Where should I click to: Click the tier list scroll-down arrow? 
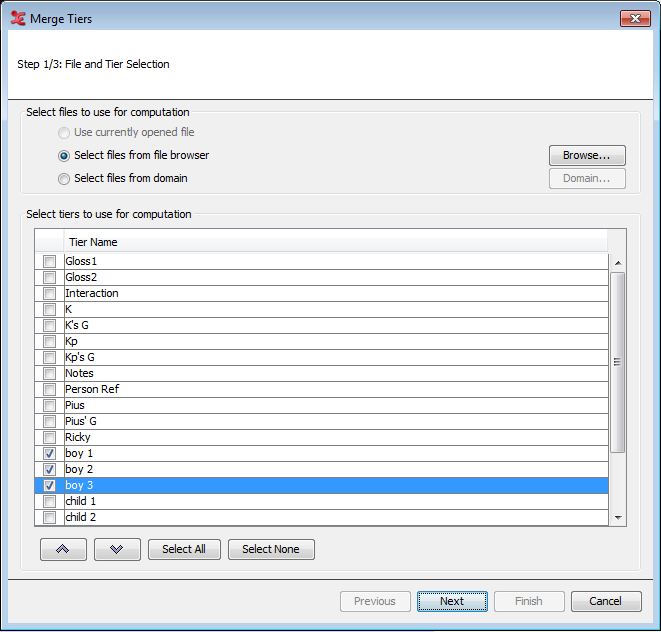(x=618, y=518)
